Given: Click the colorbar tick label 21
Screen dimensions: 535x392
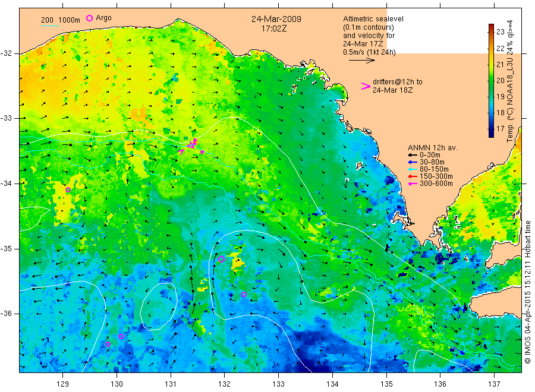Looking at the screenshot, I should (x=500, y=64).
